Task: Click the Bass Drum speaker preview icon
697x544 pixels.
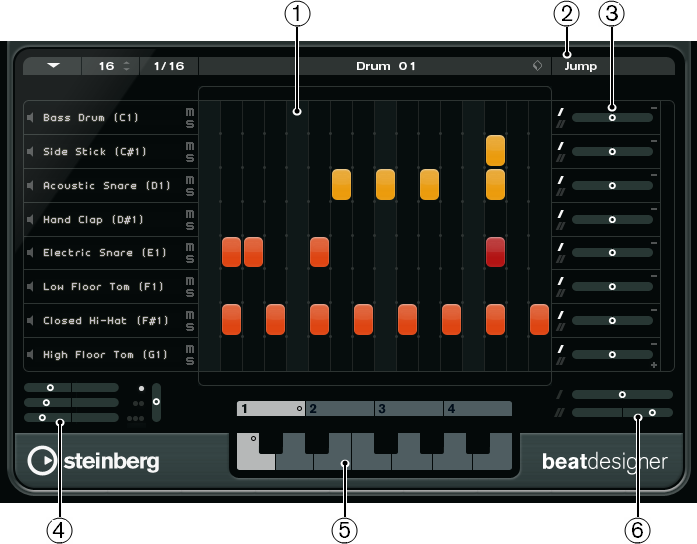Action: click(x=30, y=118)
